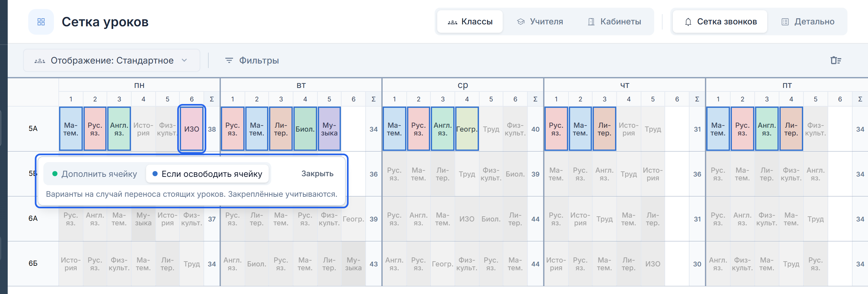This screenshot has width=868, height=294.
Task: Click the bell icon in Сетка звонков
Action: pos(688,22)
